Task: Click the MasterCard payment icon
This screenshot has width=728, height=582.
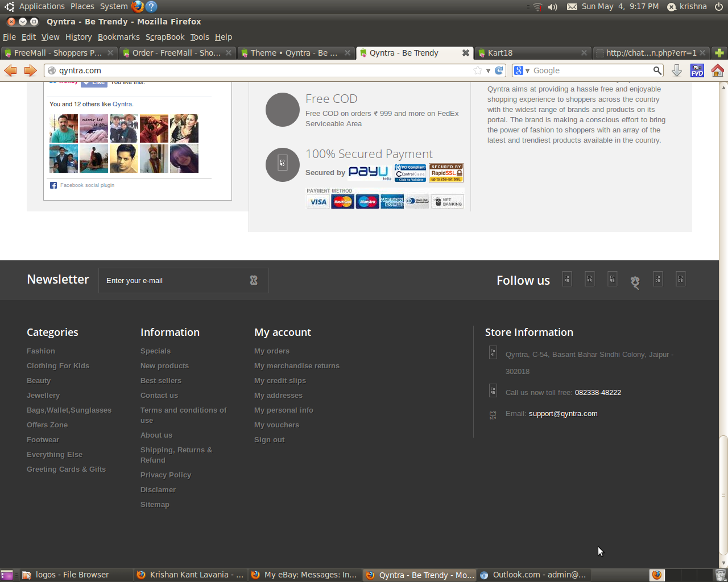Action: pos(343,202)
